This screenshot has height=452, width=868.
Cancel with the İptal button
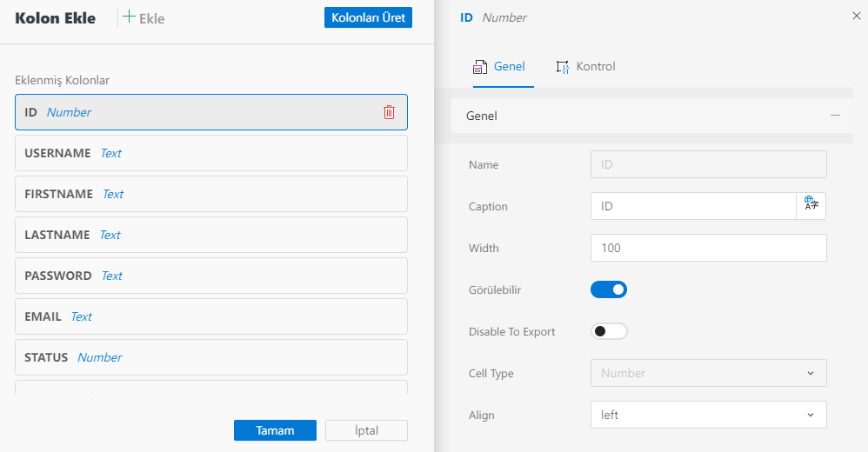coord(366,430)
